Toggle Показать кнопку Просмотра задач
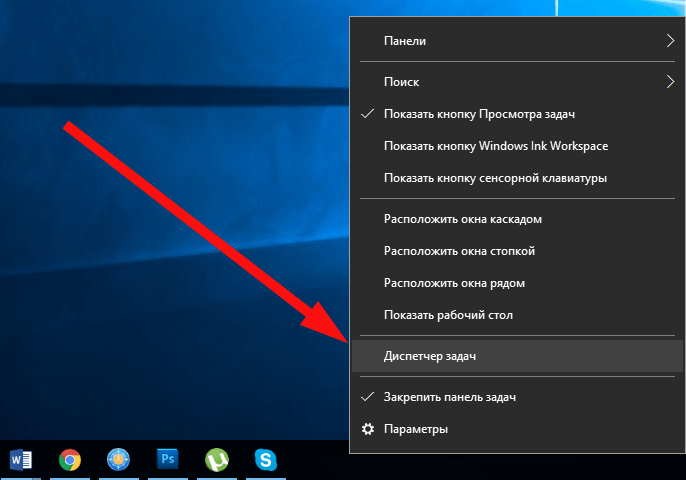Image resolution: width=686 pixels, height=480 pixels. [x=518, y=114]
